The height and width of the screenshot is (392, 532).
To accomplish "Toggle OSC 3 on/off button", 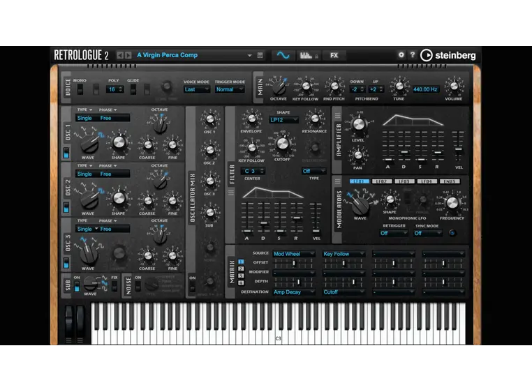I will pyautogui.click(x=66, y=263).
